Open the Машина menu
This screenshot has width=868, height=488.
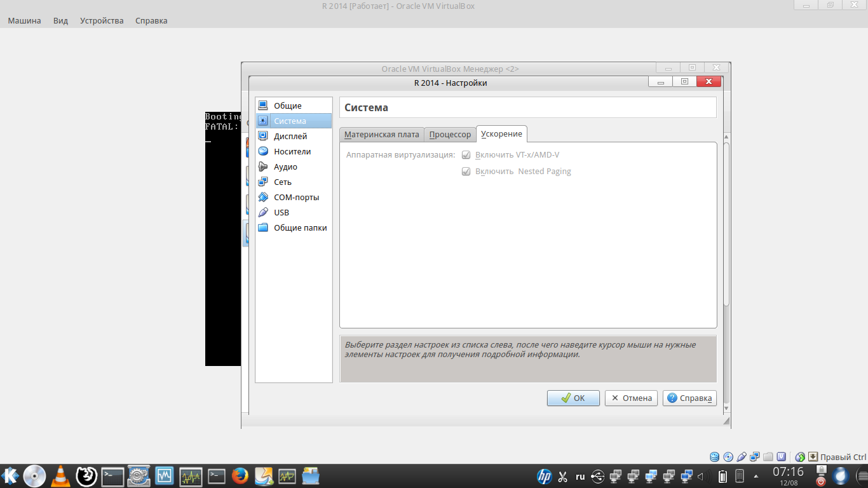pyautogui.click(x=24, y=20)
